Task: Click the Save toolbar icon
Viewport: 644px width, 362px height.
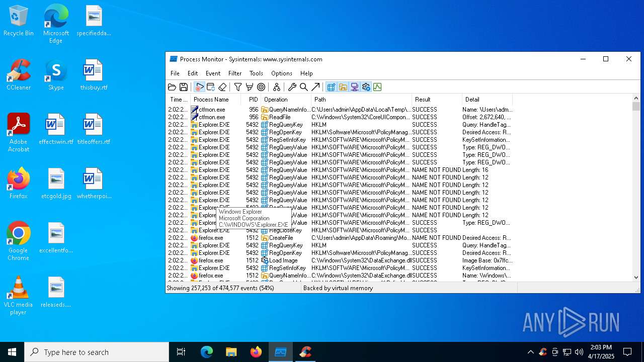Action: pos(184,87)
